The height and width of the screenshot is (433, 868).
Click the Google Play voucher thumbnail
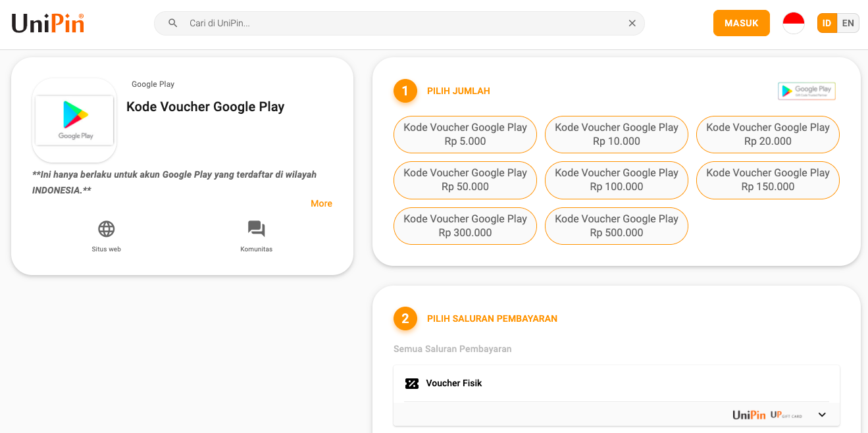click(74, 120)
